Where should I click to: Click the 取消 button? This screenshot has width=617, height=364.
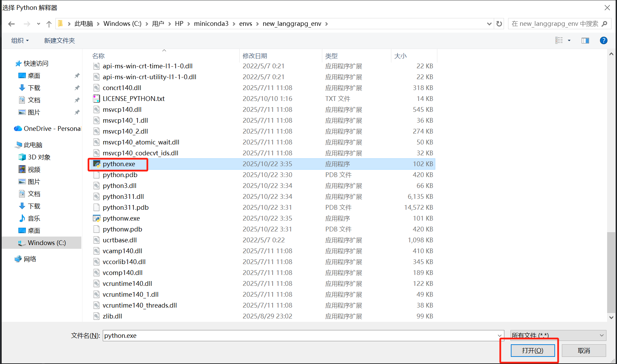(584, 350)
